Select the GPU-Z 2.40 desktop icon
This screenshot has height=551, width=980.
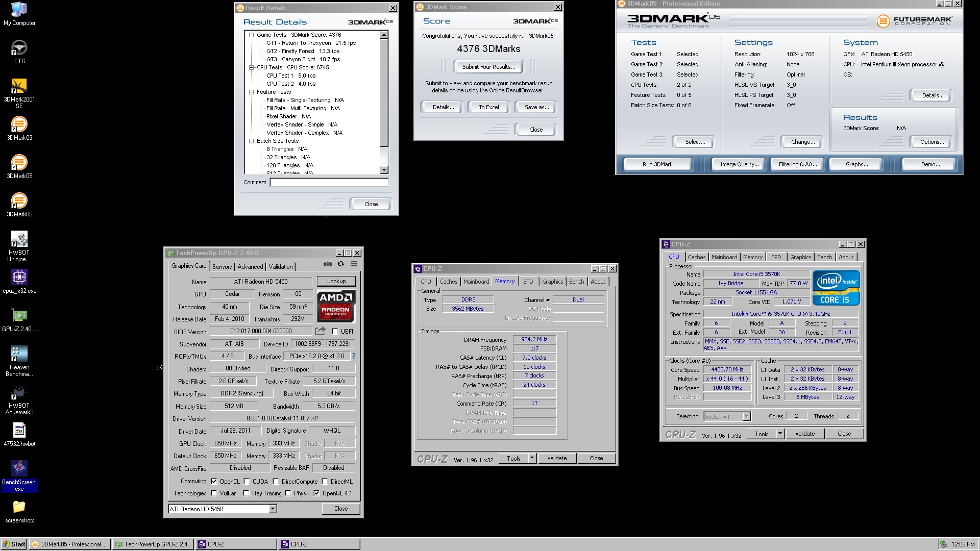[19, 319]
